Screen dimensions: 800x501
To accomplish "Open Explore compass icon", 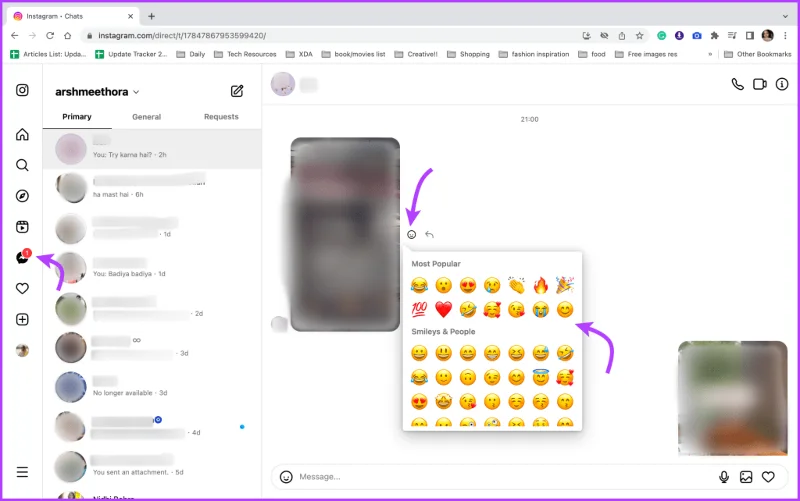I will point(22,196).
